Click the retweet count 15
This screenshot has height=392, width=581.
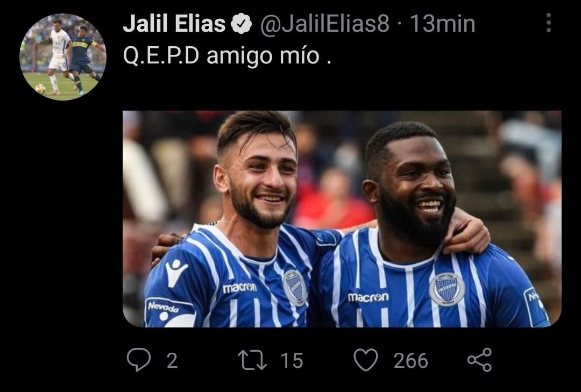coord(292,360)
